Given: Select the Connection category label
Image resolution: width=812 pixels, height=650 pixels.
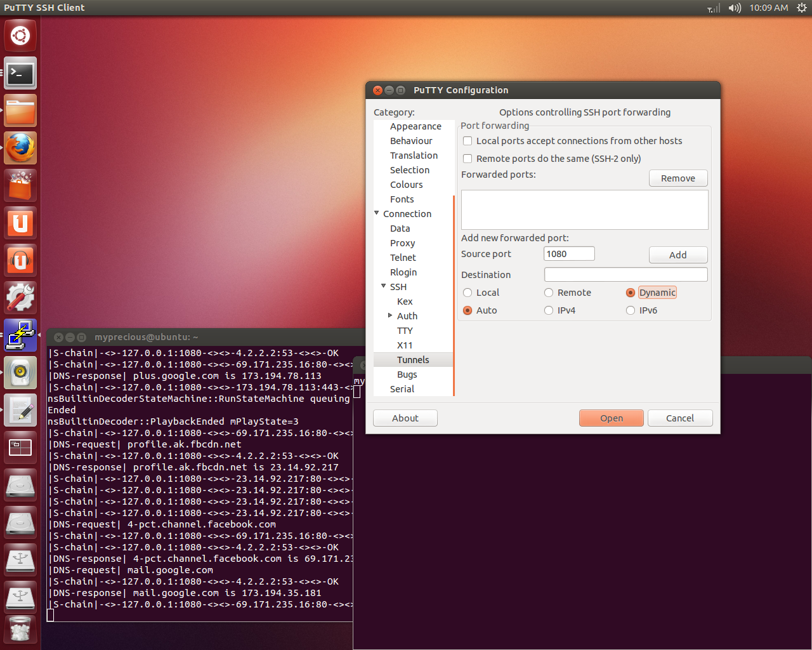Looking at the screenshot, I should click(x=407, y=214).
